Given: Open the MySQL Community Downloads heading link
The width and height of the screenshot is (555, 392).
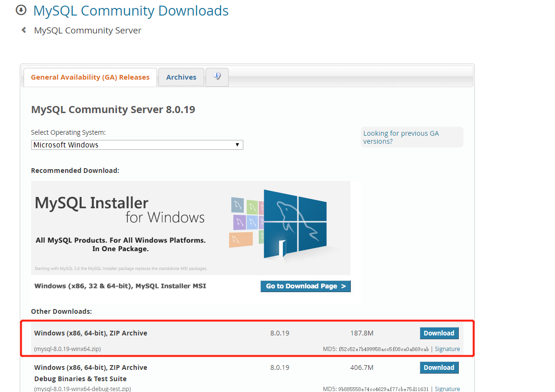Looking at the screenshot, I should pos(131,11).
